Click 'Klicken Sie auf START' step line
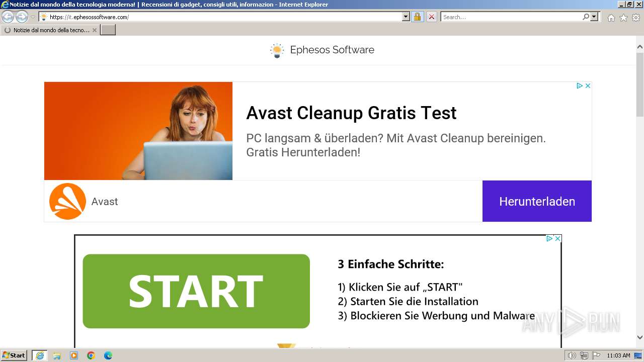Image resolution: width=644 pixels, height=362 pixels. point(400,287)
